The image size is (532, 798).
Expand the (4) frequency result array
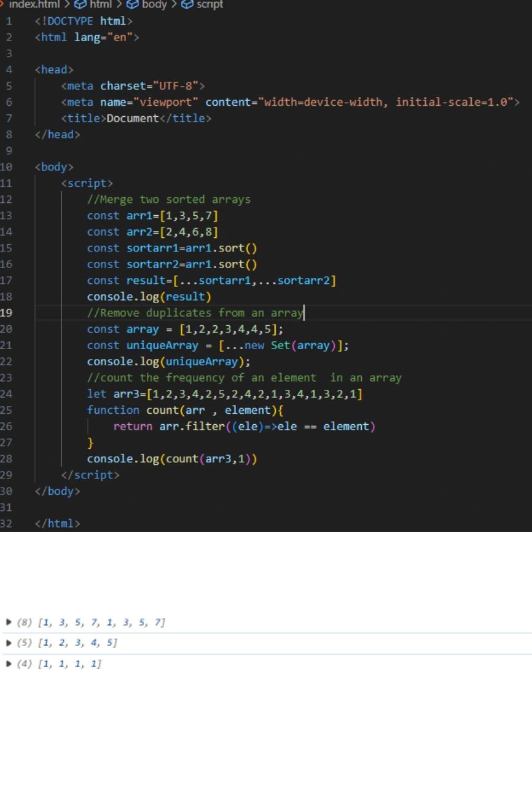click(x=9, y=663)
